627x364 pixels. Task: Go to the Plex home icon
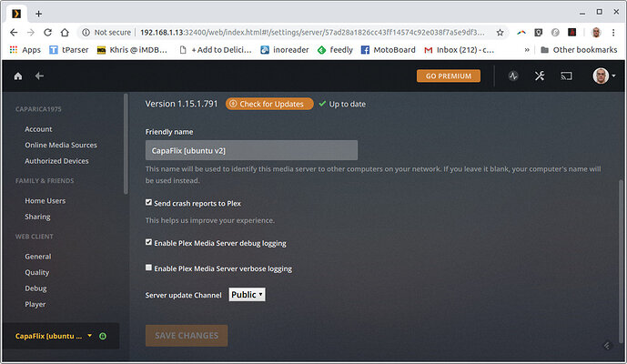click(18, 76)
